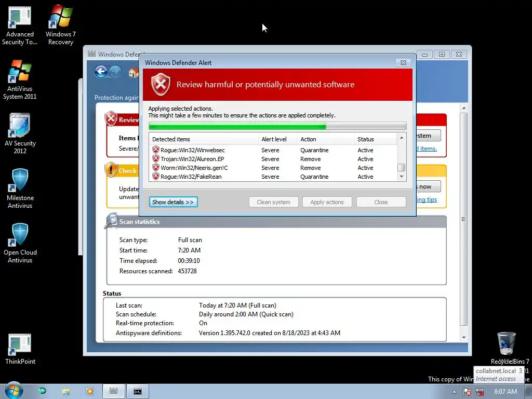Image resolution: width=532 pixels, height=399 pixels.
Task: Show hidden tray icons arrow
Action: tap(454, 392)
